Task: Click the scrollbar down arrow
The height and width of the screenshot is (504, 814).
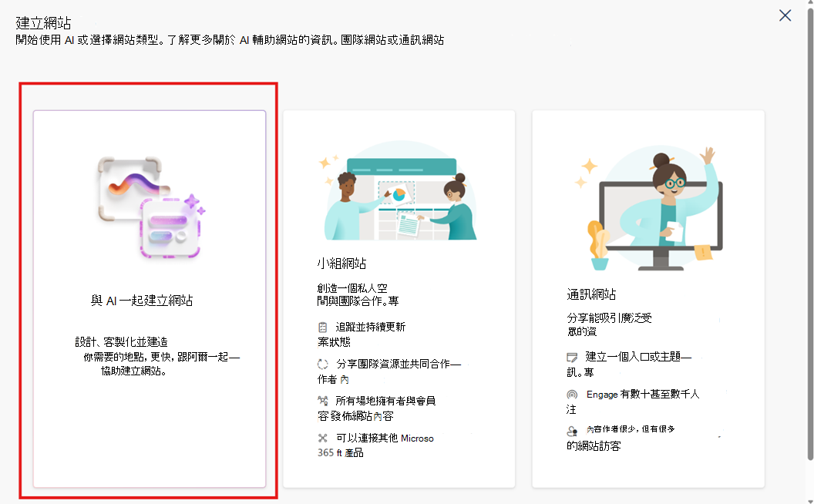Action: (810, 501)
